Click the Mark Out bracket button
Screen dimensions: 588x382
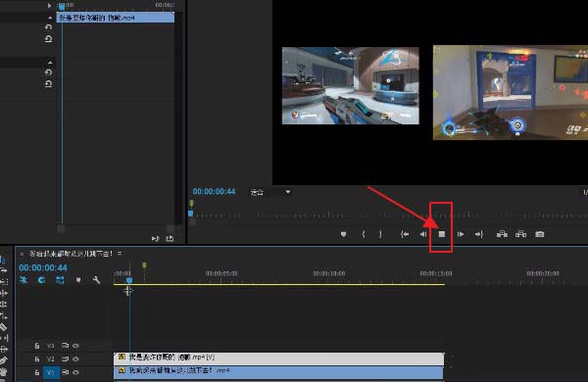[380, 234]
